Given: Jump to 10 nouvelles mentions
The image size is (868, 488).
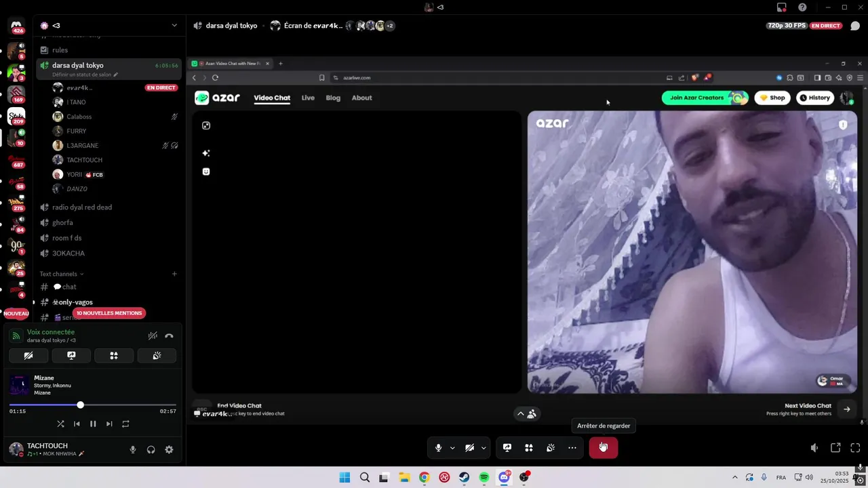Looking at the screenshot, I should (x=109, y=313).
